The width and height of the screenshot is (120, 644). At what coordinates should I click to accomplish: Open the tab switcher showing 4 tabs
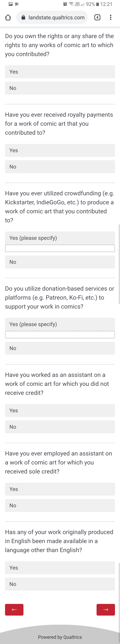tap(97, 17)
